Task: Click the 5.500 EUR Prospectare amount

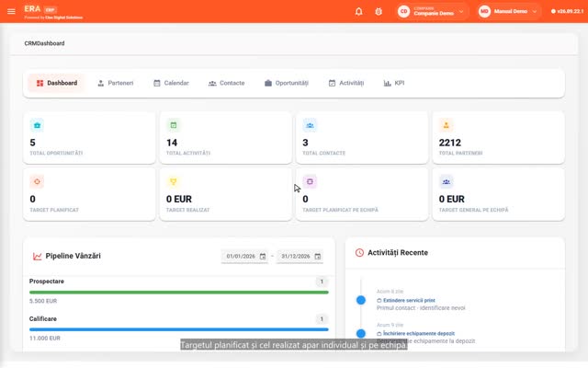Action: [x=43, y=301]
